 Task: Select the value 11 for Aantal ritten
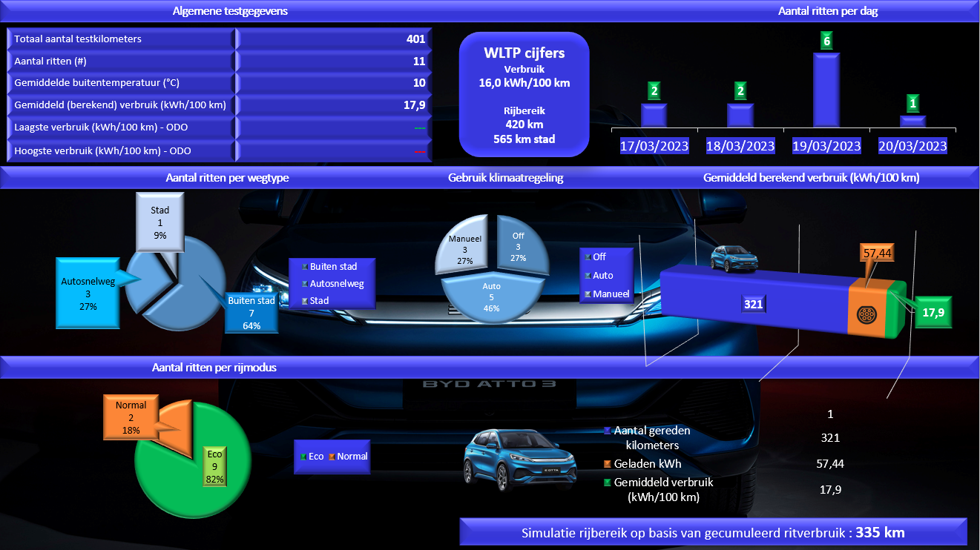coord(420,61)
